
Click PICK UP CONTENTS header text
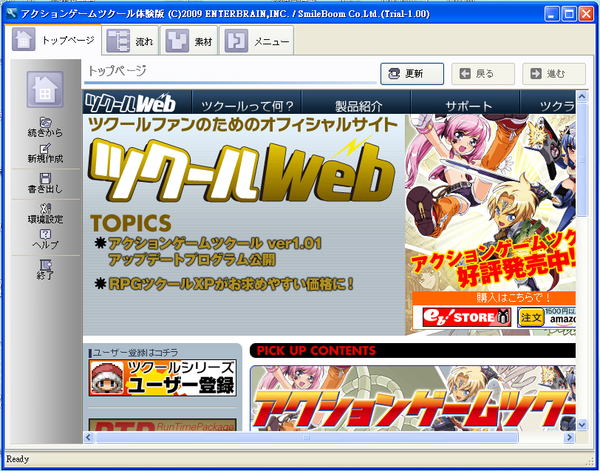click(x=316, y=350)
